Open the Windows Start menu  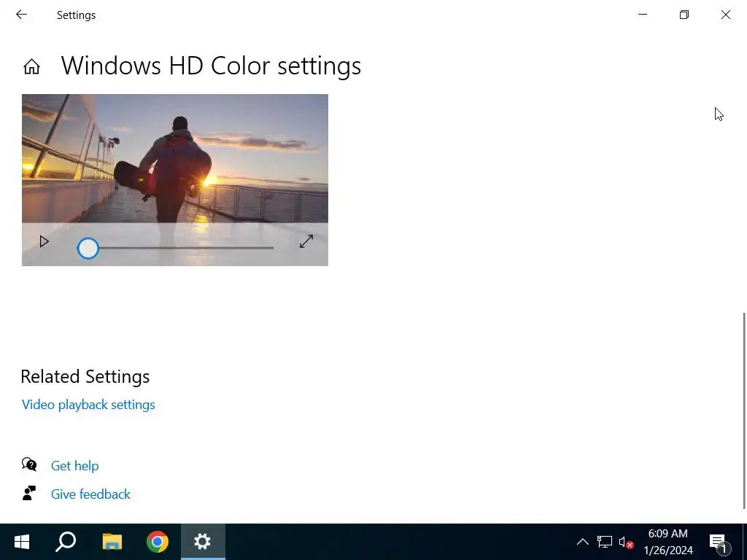pos(22,542)
